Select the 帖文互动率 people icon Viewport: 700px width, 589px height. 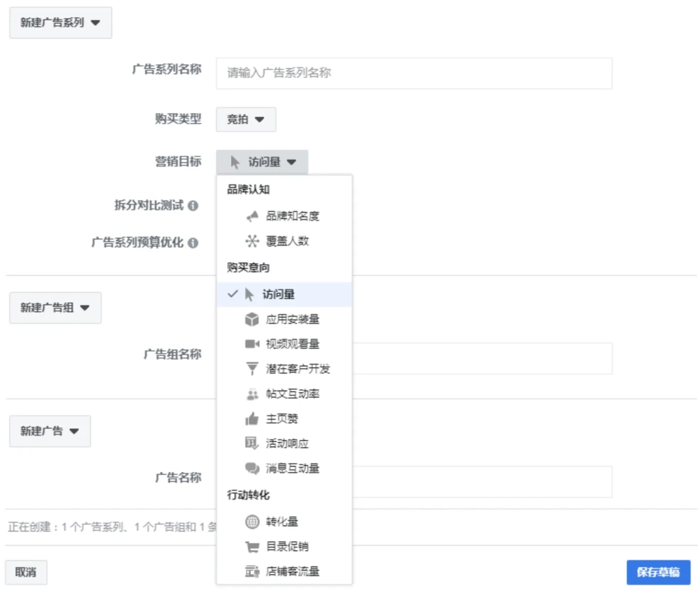pos(252,394)
